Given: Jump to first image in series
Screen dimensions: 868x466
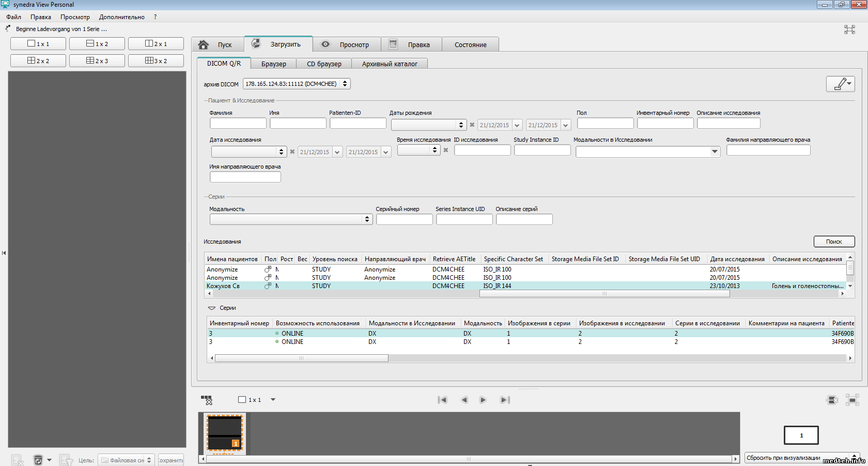Looking at the screenshot, I should (x=442, y=400).
